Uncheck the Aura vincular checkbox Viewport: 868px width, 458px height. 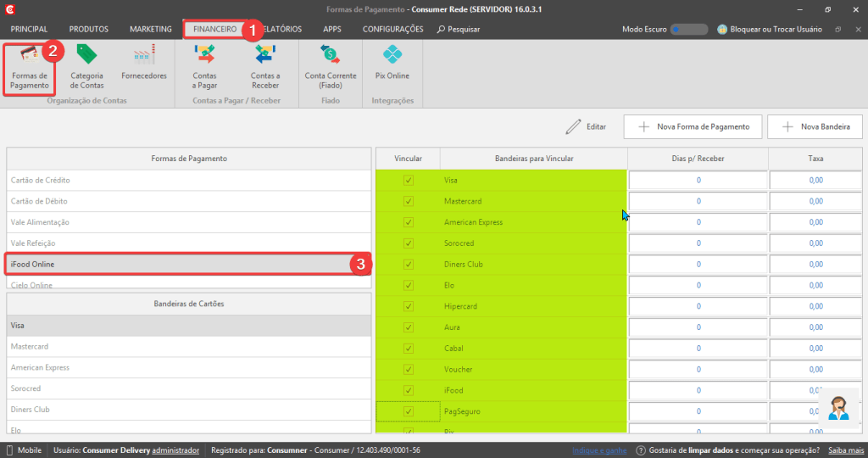click(x=409, y=327)
